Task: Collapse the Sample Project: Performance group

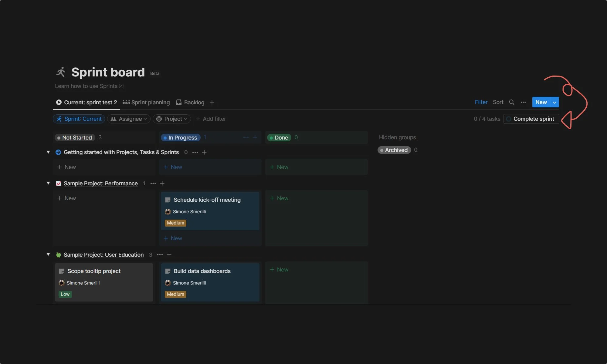Action: pyautogui.click(x=48, y=183)
